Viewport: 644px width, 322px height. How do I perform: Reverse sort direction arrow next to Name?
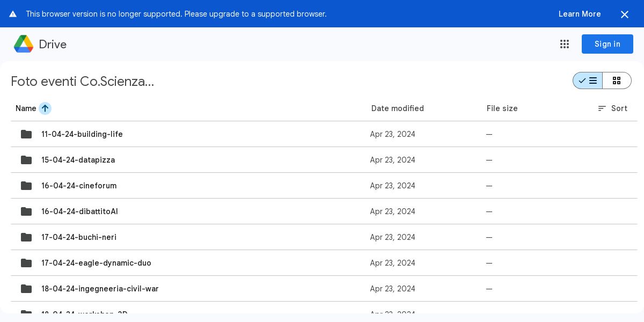tap(45, 108)
